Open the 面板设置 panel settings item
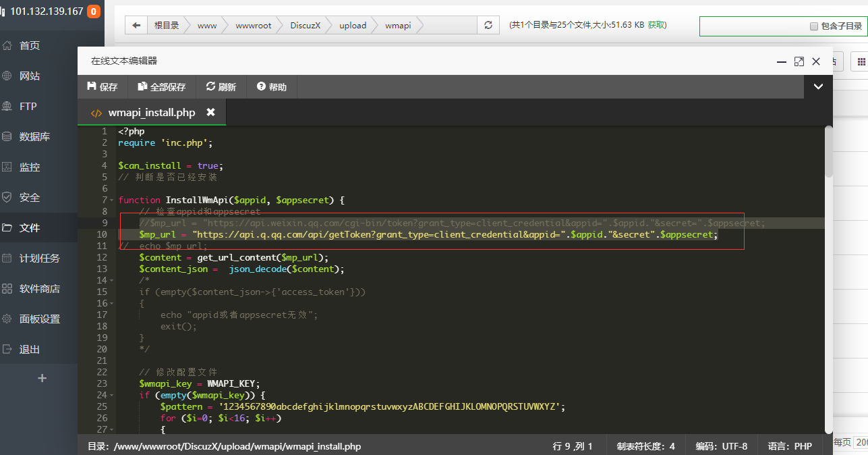868x455 pixels. click(x=38, y=319)
